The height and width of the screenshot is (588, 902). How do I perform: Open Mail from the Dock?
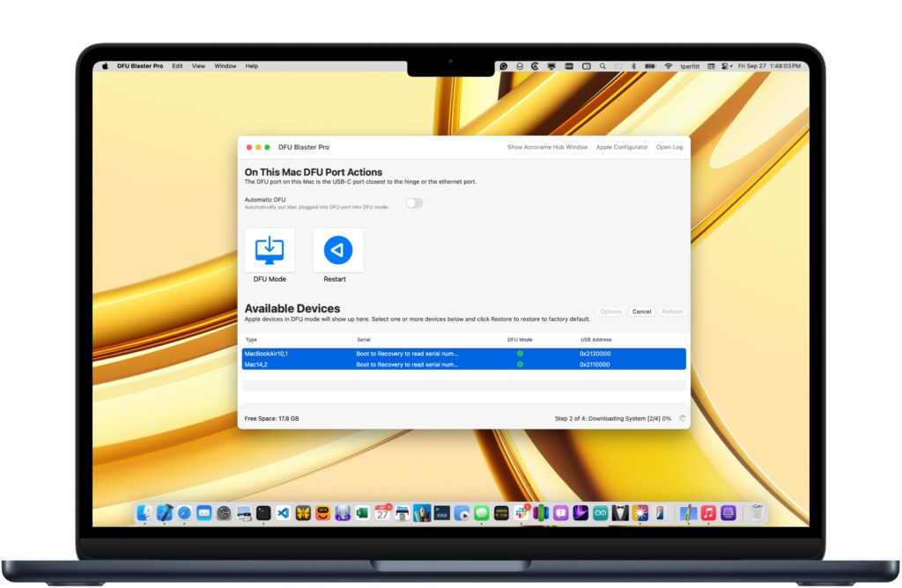point(204,512)
